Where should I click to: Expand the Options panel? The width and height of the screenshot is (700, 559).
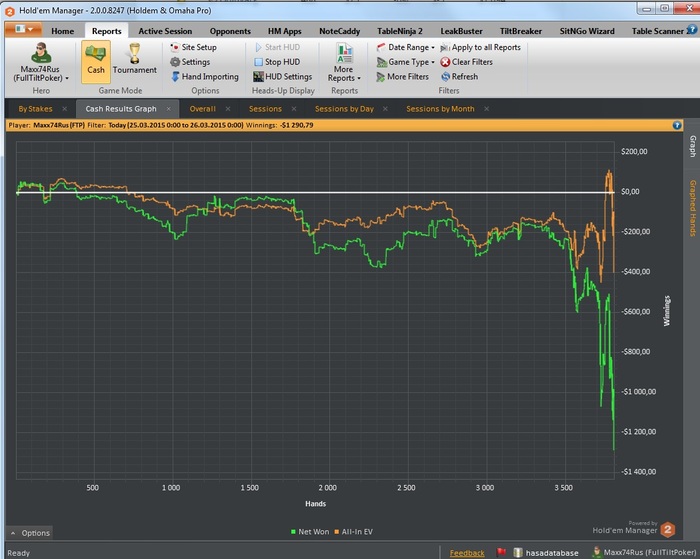click(29, 533)
